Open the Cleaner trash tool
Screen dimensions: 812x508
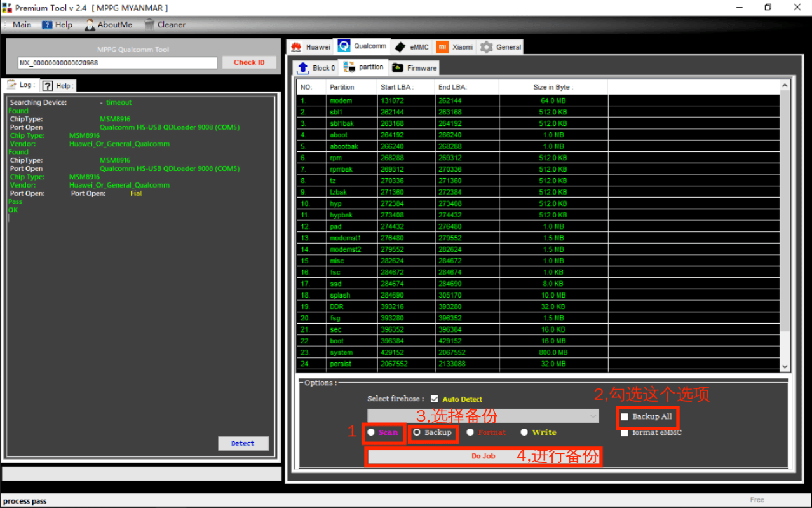pos(165,25)
